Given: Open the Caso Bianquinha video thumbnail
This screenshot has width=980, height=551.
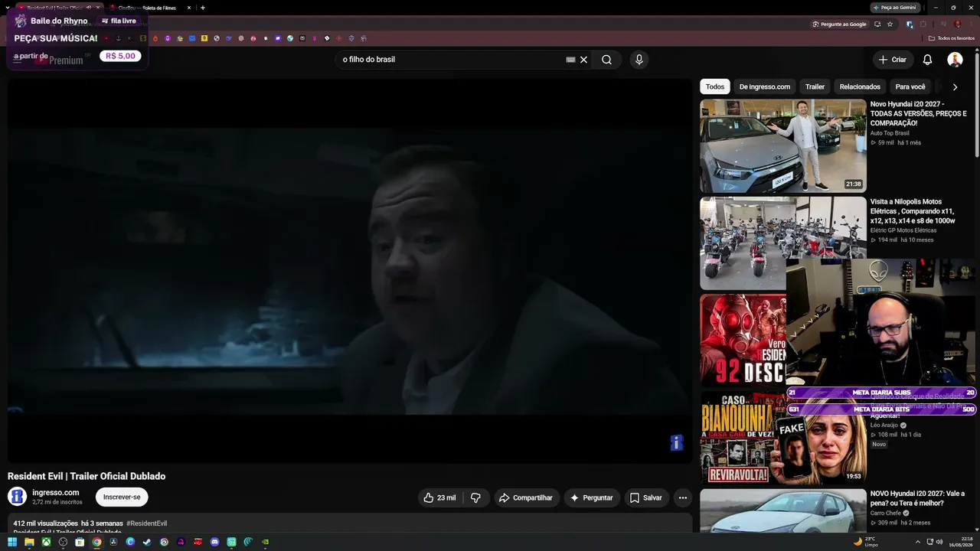Looking at the screenshot, I should click(x=782, y=438).
